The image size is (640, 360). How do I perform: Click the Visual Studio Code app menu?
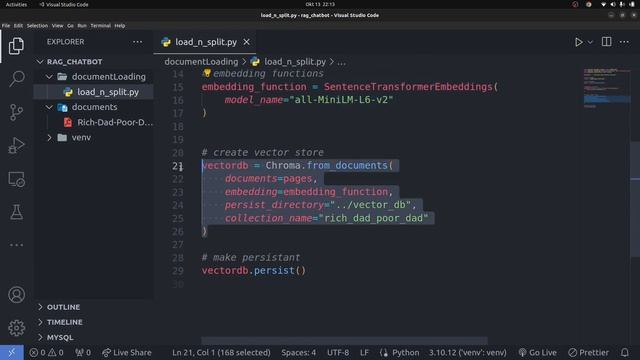(x=64, y=4)
